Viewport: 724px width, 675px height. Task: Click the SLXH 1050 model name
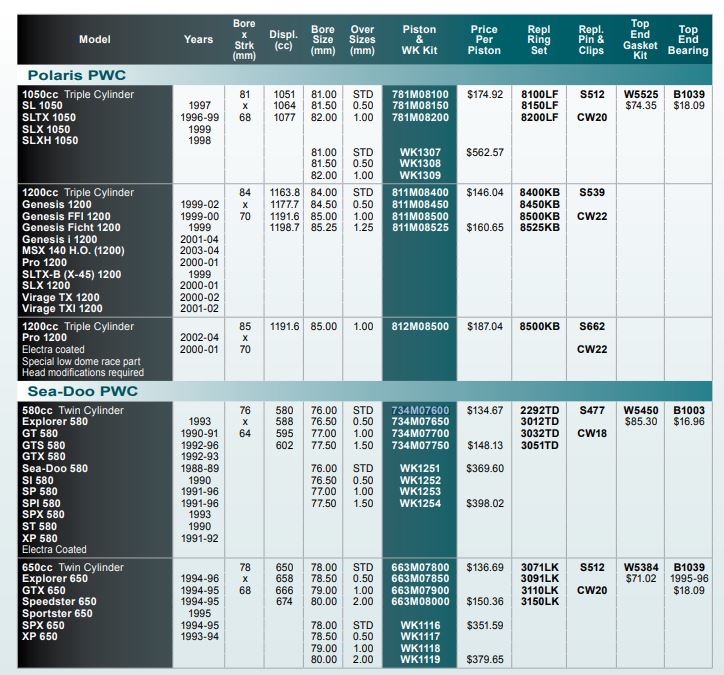(x=50, y=140)
